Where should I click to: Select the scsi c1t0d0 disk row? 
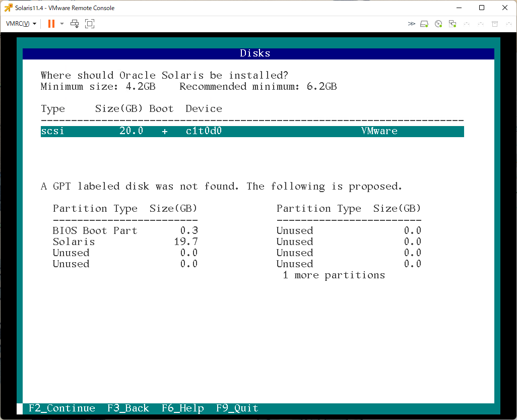252,131
